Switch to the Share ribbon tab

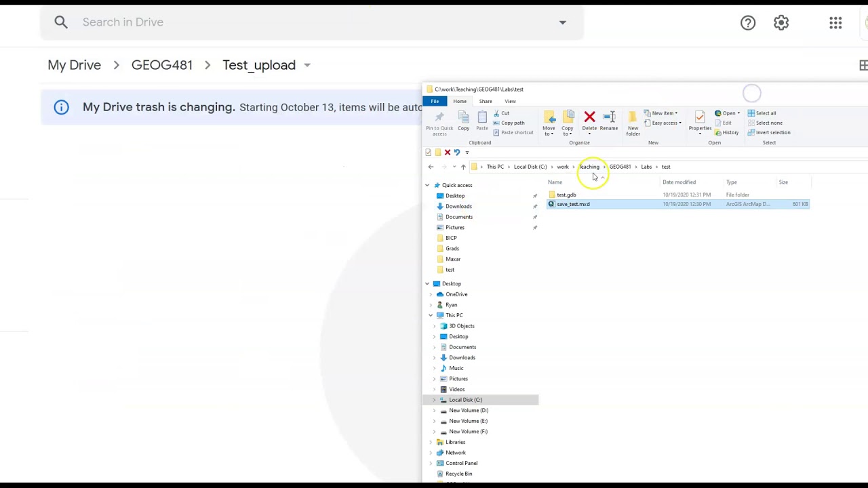[x=486, y=101]
